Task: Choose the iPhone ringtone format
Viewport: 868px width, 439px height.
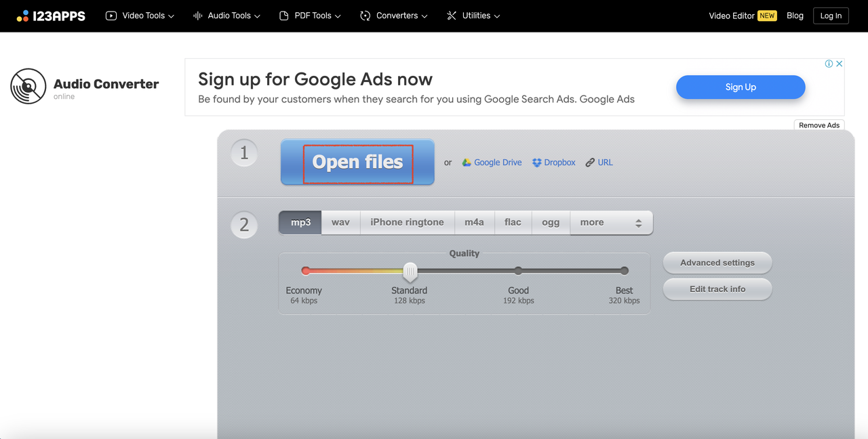Action: click(x=407, y=222)
